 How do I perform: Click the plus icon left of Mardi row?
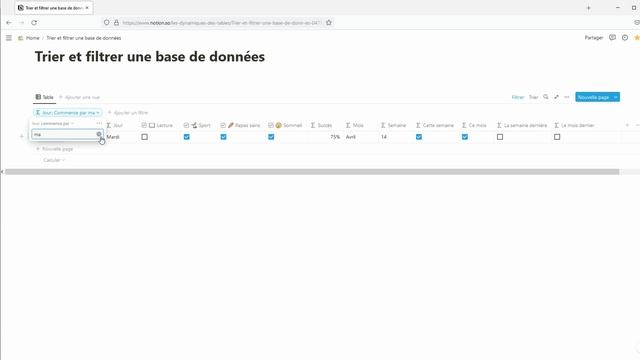click(22, 137)
